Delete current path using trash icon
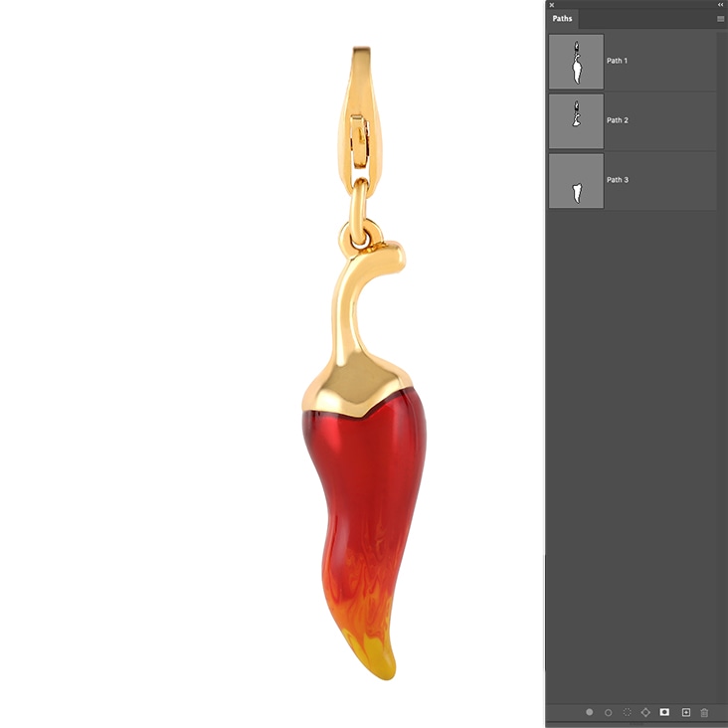This screenshot has height=728, width=728. pos(704,712)
